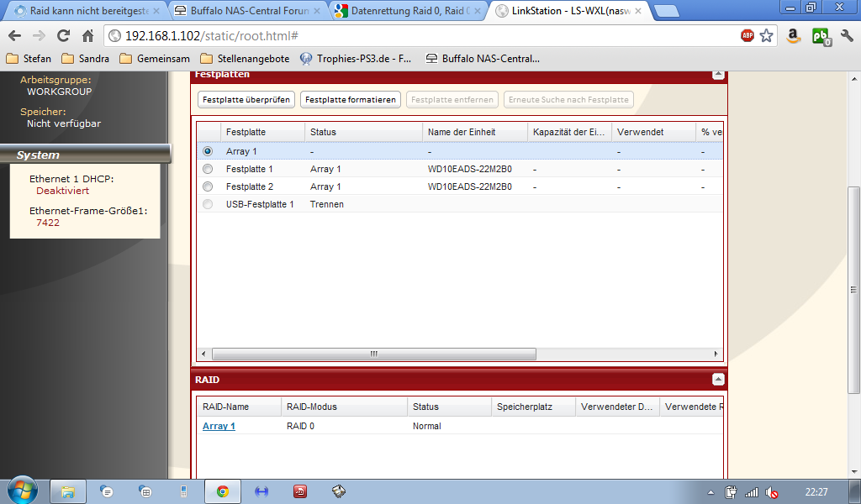Bookmark this page with the star icon
861x504 pixels.
(766, 36)
